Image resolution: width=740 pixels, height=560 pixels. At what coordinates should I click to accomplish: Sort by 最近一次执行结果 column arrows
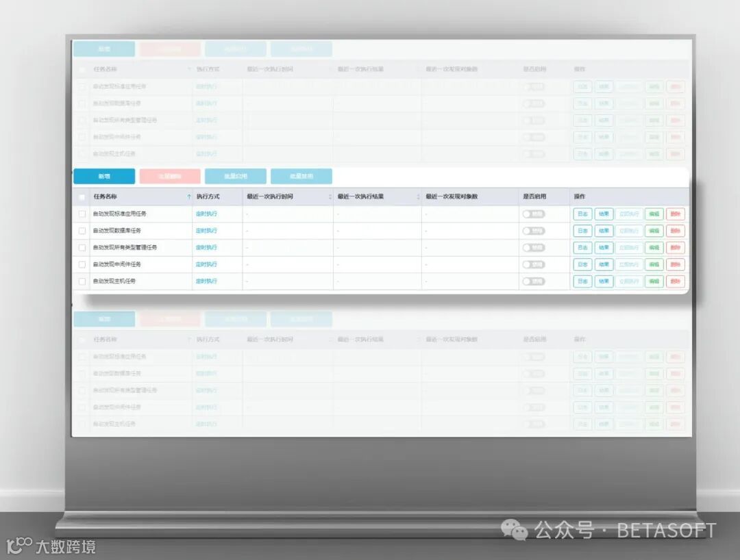[x=418, y=197]
